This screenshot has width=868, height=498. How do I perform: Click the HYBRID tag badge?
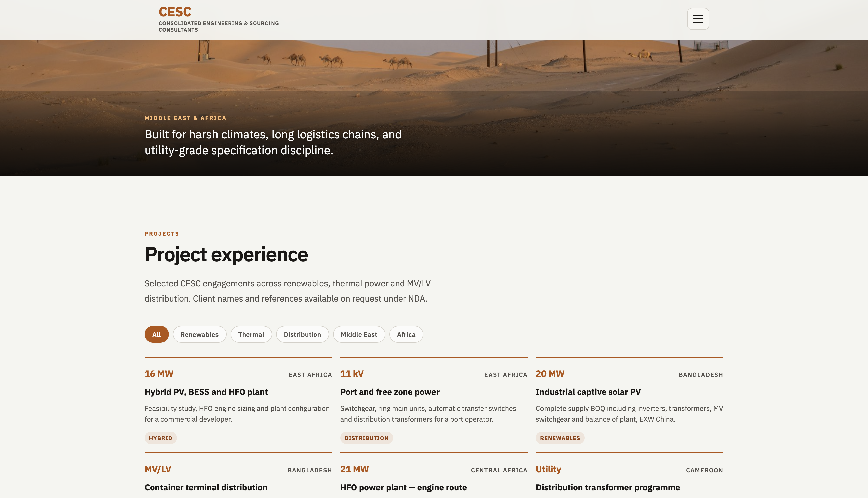[x=160, y=438]
